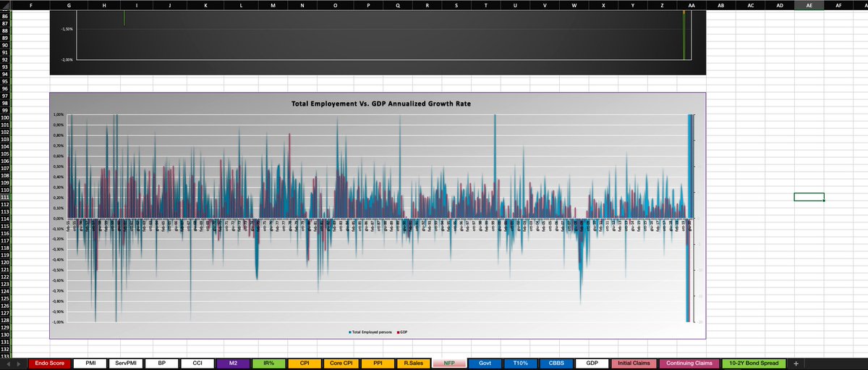Go to the CCI sheet tab
This screenshot has height=370, width=868.
pos(197,363)
